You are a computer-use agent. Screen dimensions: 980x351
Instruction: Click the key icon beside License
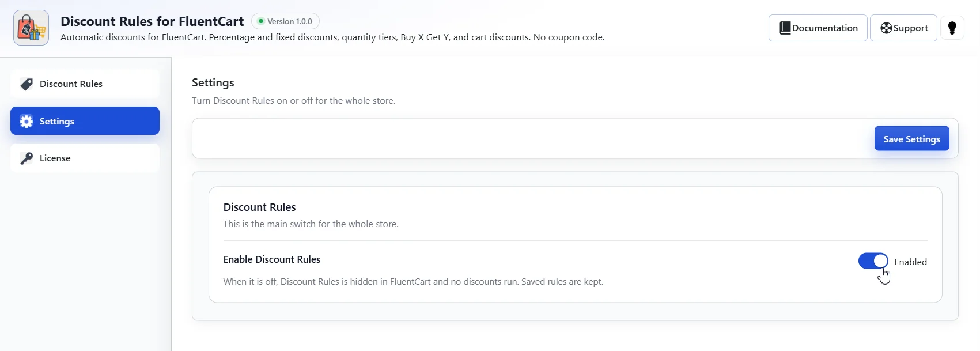coord(27,158)
